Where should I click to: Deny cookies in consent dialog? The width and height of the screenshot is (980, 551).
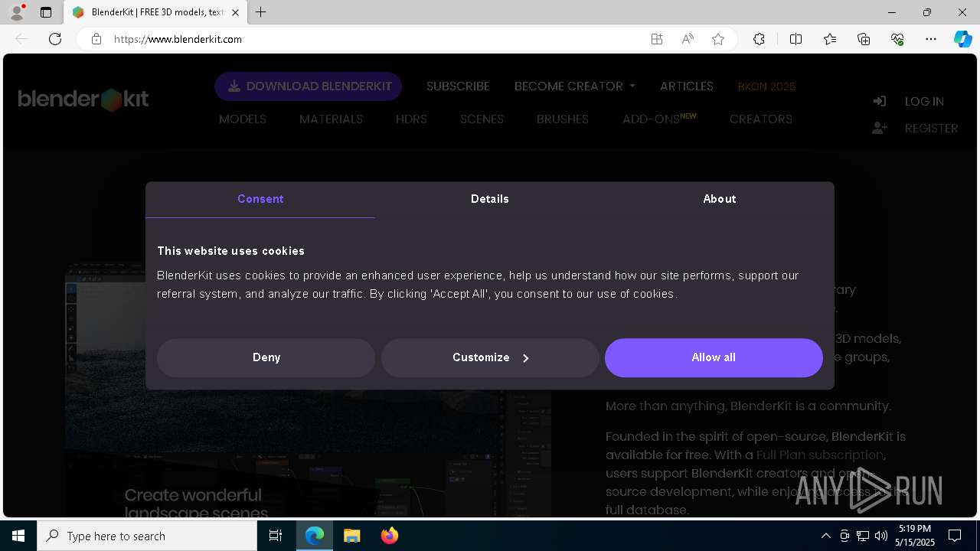pyautogui.click(x=266, y=357)
